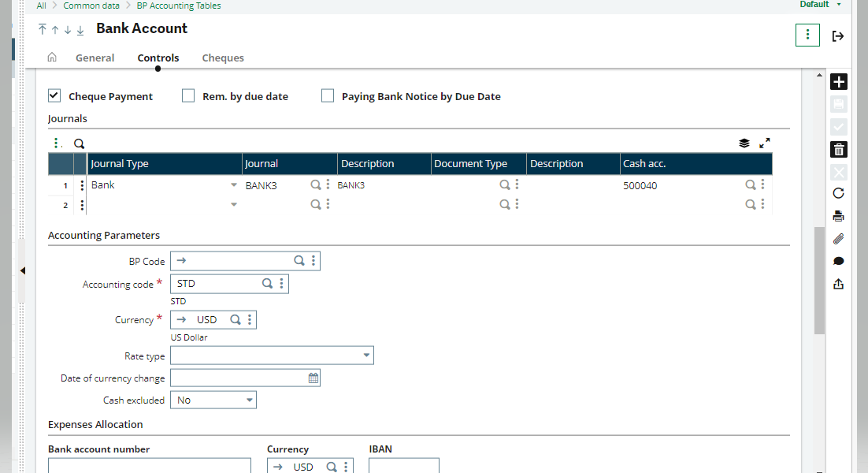Expand the Journals grid to full screen
This screenshot has width=868, height=473.
tap(764, 143)
